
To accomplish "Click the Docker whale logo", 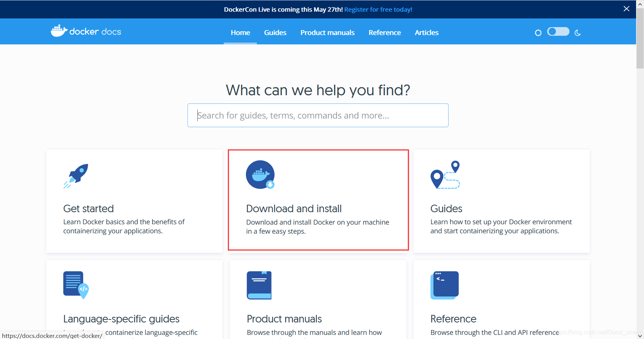I will coord(59,31).
